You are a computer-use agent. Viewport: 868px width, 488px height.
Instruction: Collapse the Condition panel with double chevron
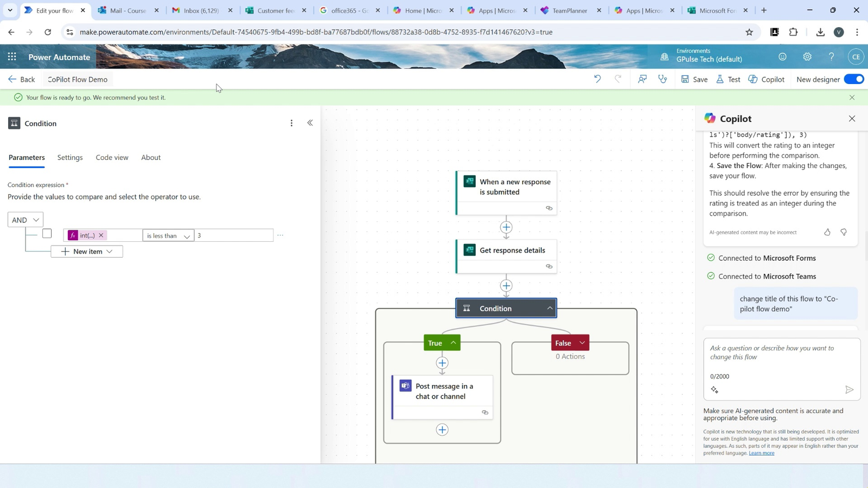(310, 123)
